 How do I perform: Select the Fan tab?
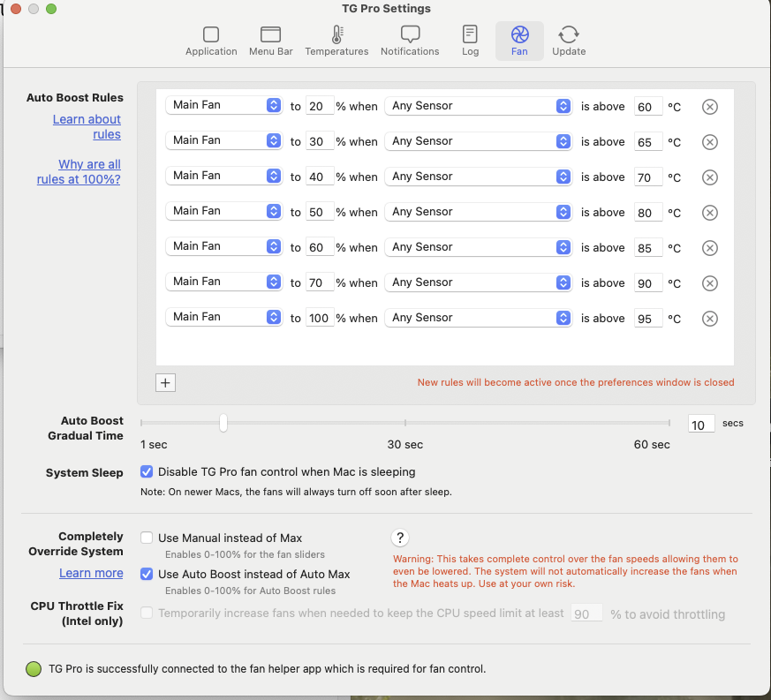[x=519, y=41]
